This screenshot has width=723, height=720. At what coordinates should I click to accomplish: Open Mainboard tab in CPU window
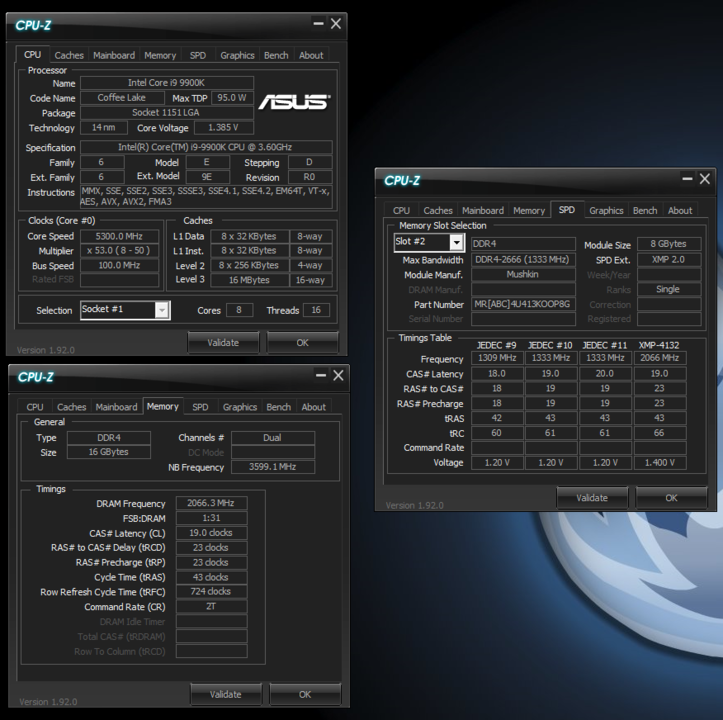pyautogui.click(x=114, y=56)
